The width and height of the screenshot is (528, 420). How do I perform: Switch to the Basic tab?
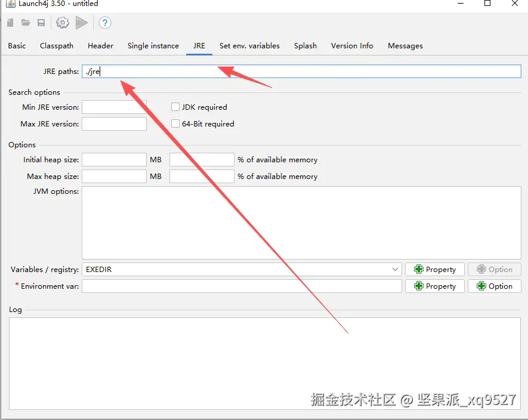(17, 46)
